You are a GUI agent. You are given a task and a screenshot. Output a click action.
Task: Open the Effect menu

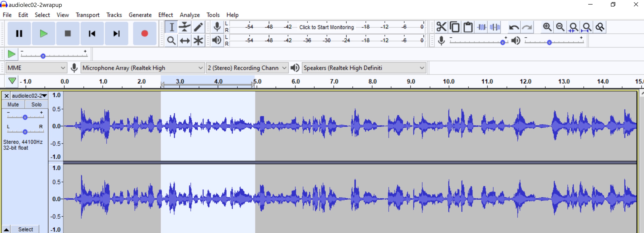(x=166, y=15)
